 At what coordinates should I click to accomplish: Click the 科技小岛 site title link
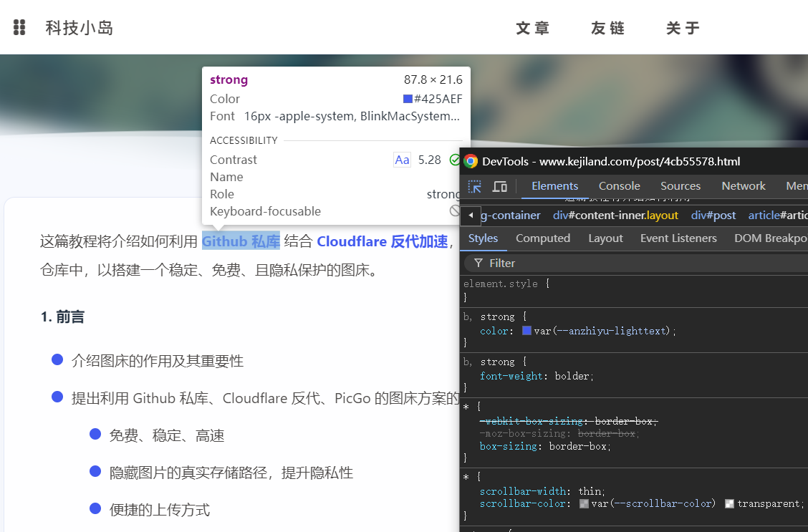pyautogui.click(x=80, y=28)
